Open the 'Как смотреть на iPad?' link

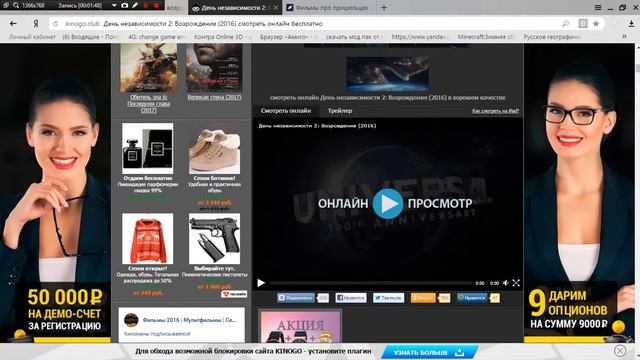coord(496,111)
